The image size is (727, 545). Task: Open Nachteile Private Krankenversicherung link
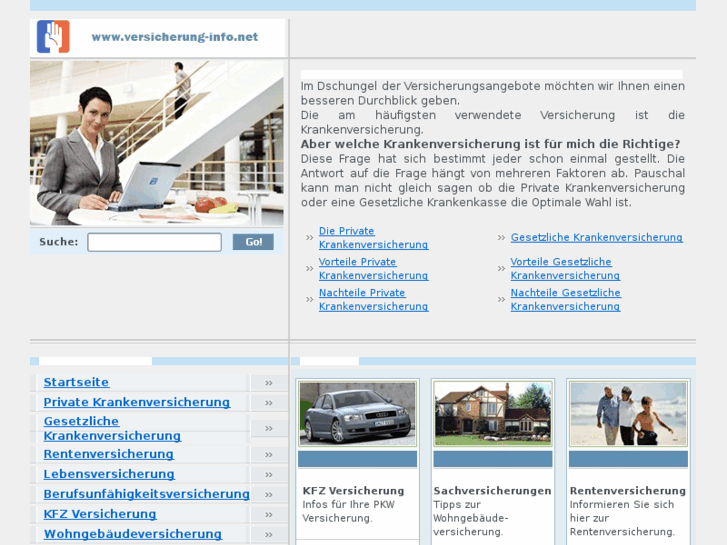[373, 300]
